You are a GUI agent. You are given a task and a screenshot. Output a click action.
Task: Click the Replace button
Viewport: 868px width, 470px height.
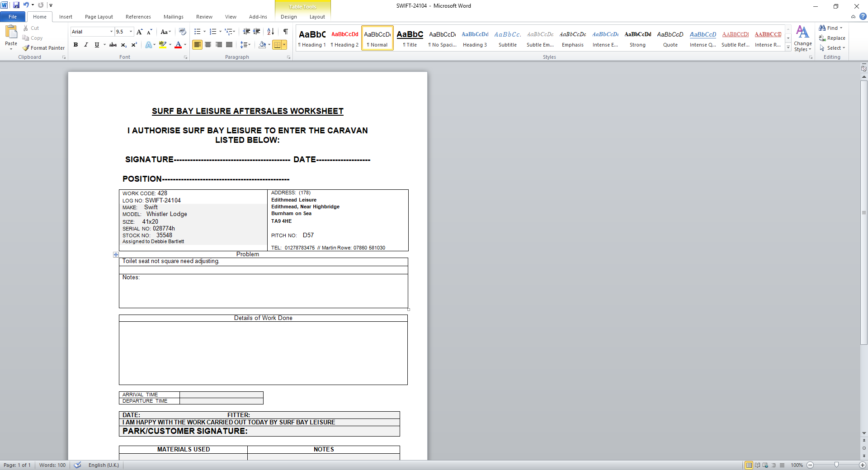pos(832,38)
